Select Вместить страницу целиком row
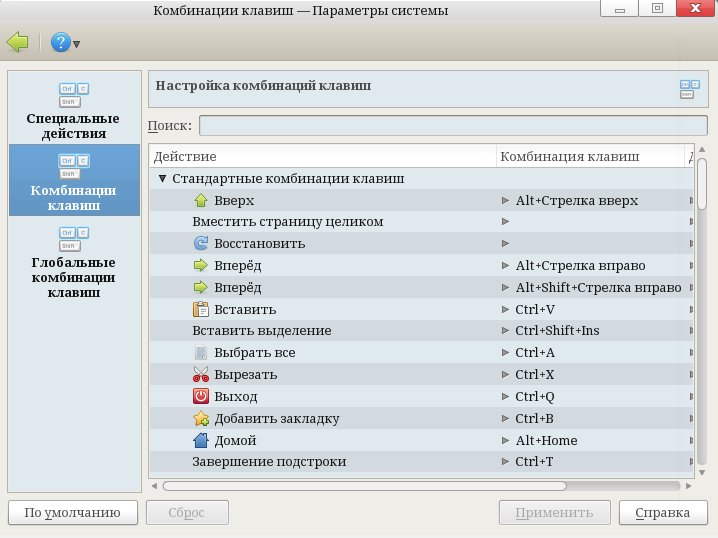 pyautogui.click(x=421, y=222)
